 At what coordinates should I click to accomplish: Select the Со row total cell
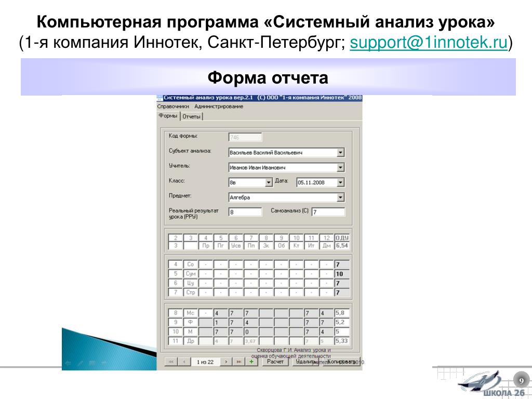coord(342,264)
